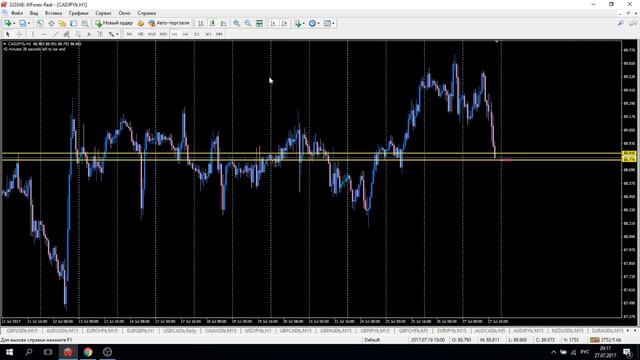Toggle chart shift from right border
The width and height of the screenshot is (640, 360).
coord(284,23)
